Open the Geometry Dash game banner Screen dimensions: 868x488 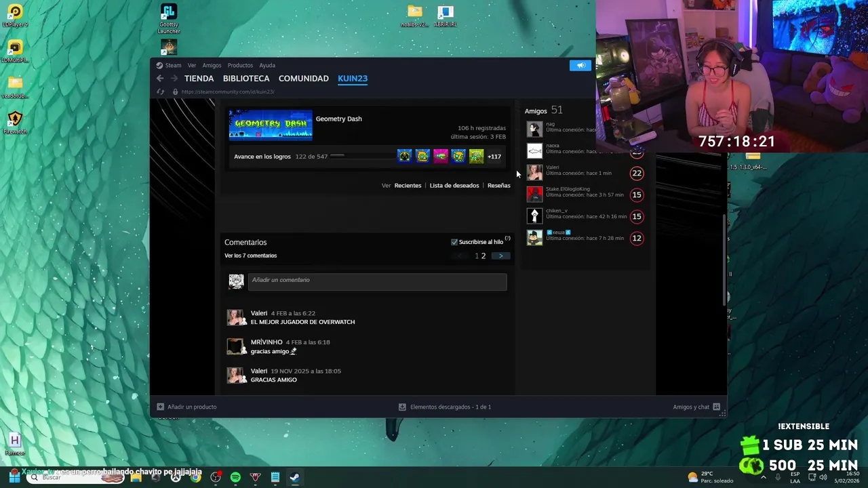coord(271,124)
